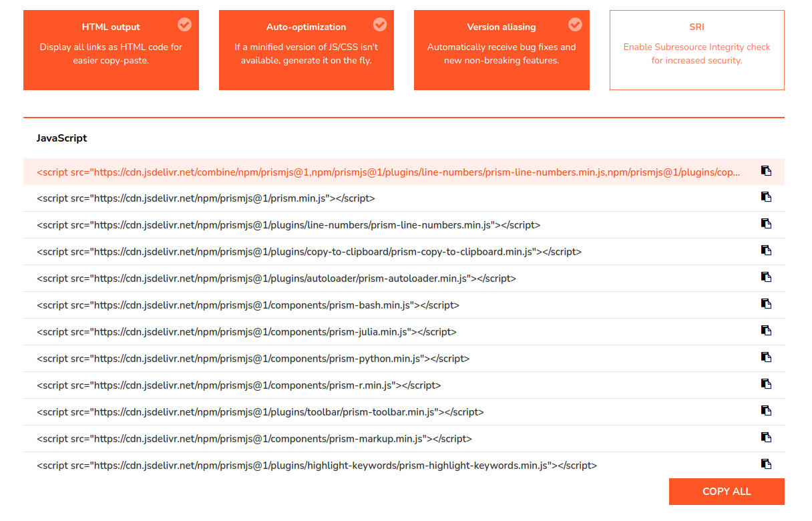Select the prism-line-numbers.min.js script text

click(288, 225)
